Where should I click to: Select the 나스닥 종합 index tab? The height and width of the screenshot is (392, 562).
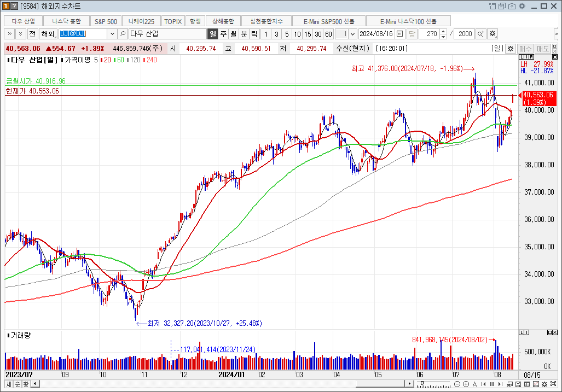(x=66, y=21)
